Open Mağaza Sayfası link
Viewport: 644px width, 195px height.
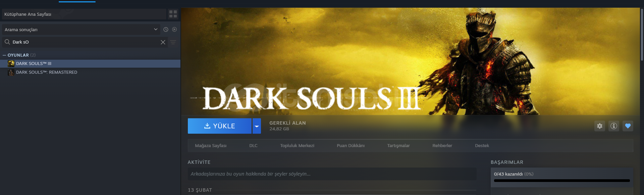pos(211,146)
